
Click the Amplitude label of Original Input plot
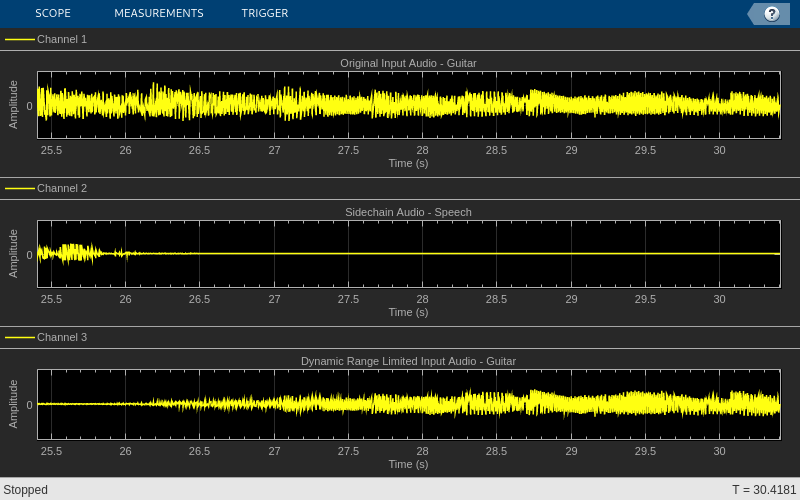[13, 105]
